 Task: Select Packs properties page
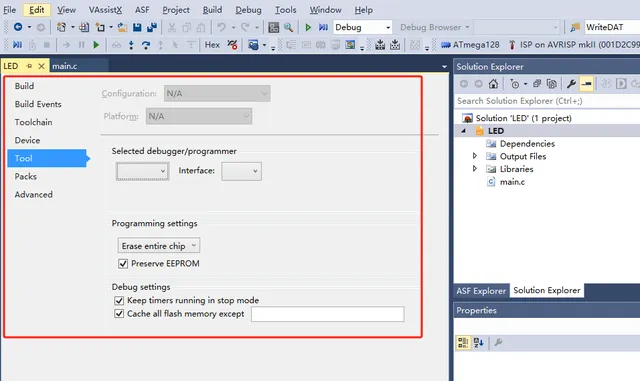26,176
